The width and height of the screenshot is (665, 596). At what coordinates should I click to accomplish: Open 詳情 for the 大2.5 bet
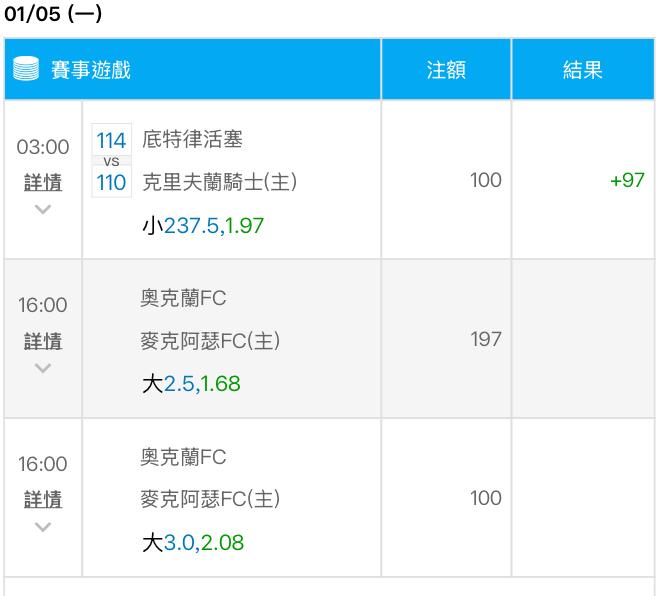click(x=43, y=342)
